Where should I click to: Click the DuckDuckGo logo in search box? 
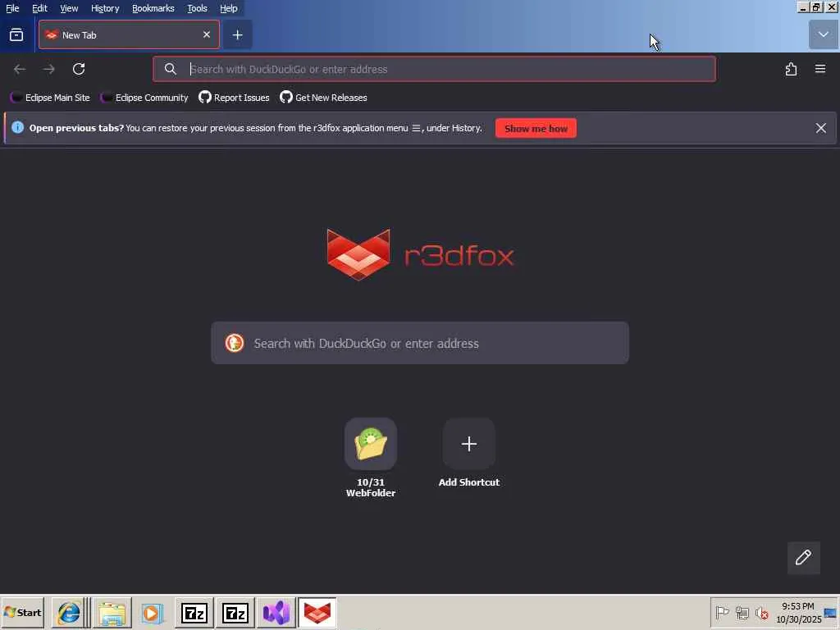(x=234, y=343)
